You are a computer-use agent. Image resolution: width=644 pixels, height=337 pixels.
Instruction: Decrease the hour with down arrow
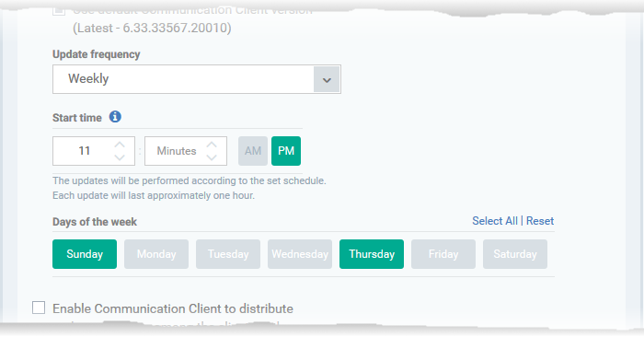coord(120,157)
